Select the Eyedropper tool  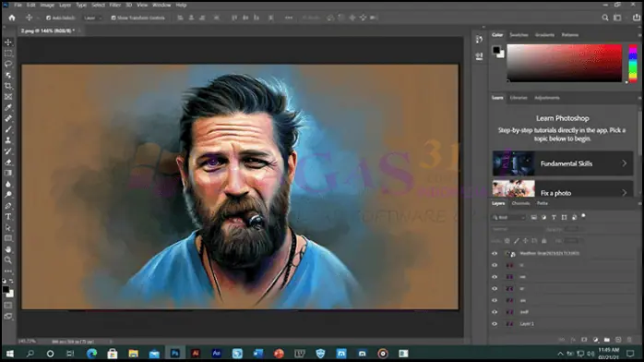(8, 108)
